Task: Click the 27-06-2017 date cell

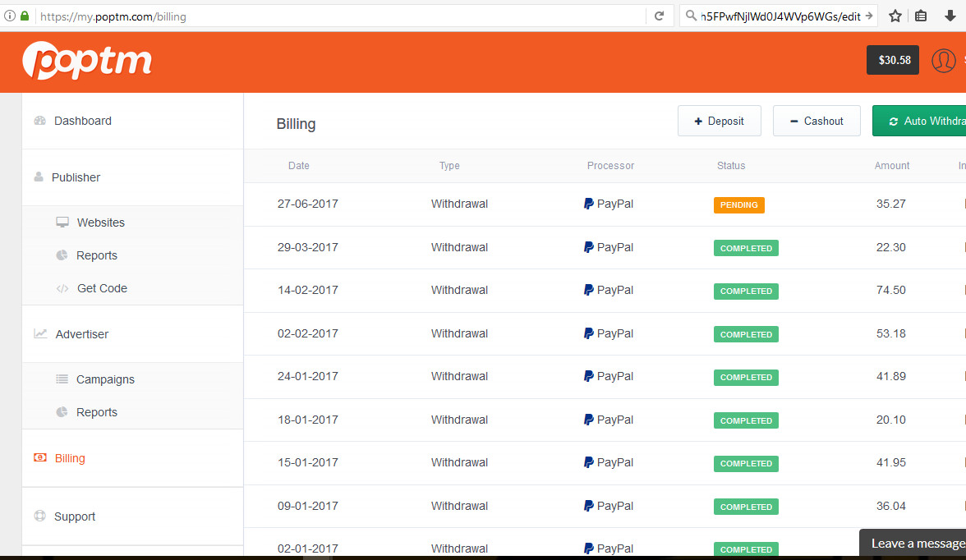Action: (307, 204)
